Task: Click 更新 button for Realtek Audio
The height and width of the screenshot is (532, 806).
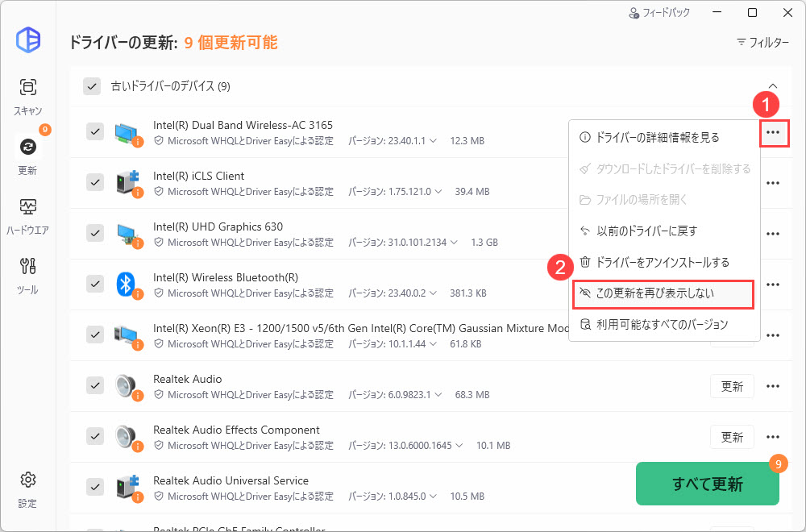Action: coord(732,387)
